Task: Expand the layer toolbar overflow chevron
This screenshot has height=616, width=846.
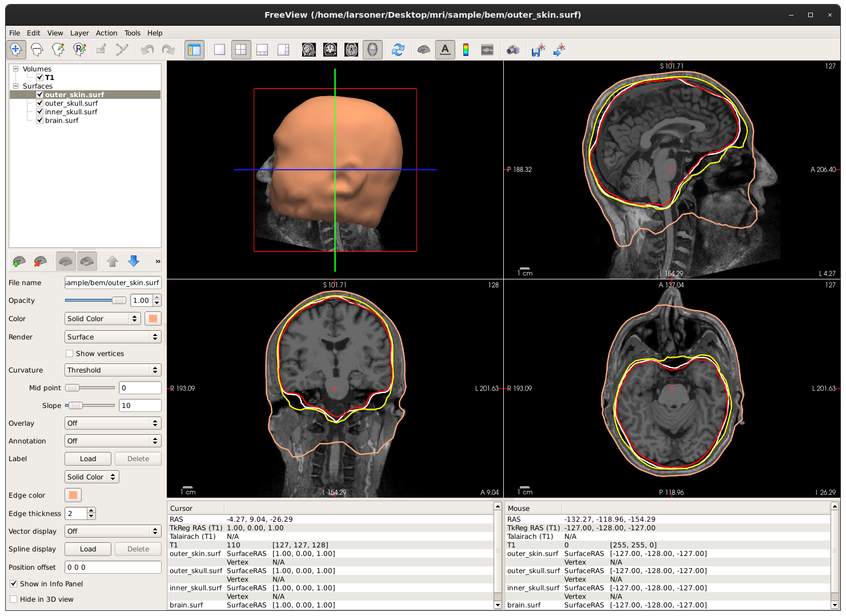Action: [x=158, y=262]
